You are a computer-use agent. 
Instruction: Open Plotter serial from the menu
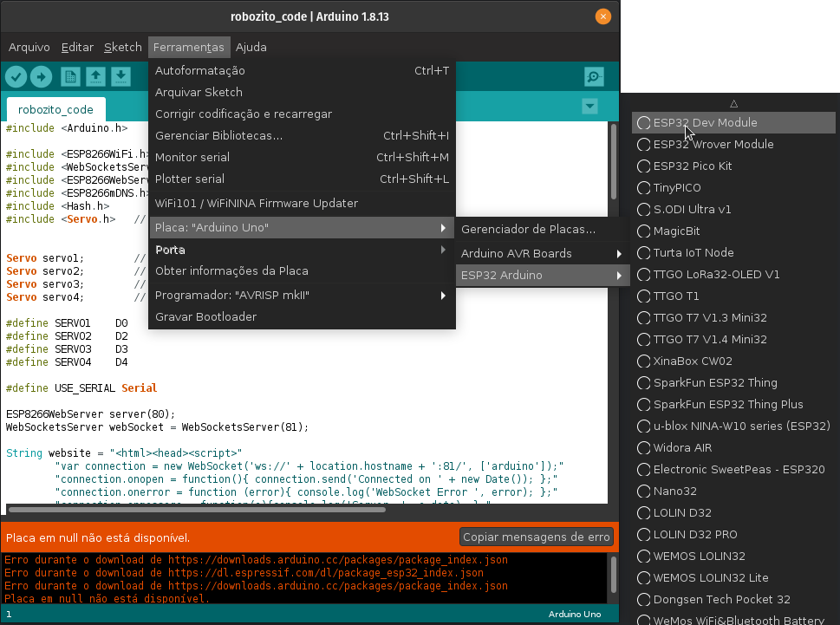click(302, 179)
